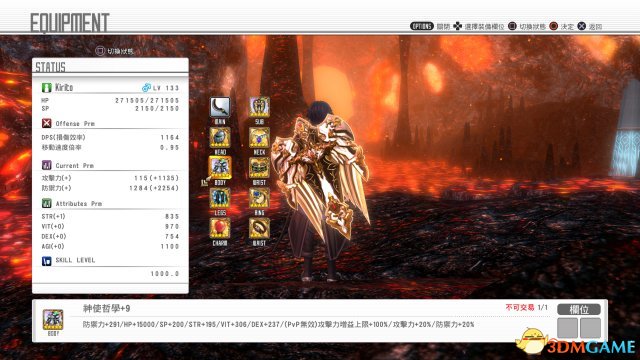Select the highlighted BODY armor slot

click(x=220, y=168)
